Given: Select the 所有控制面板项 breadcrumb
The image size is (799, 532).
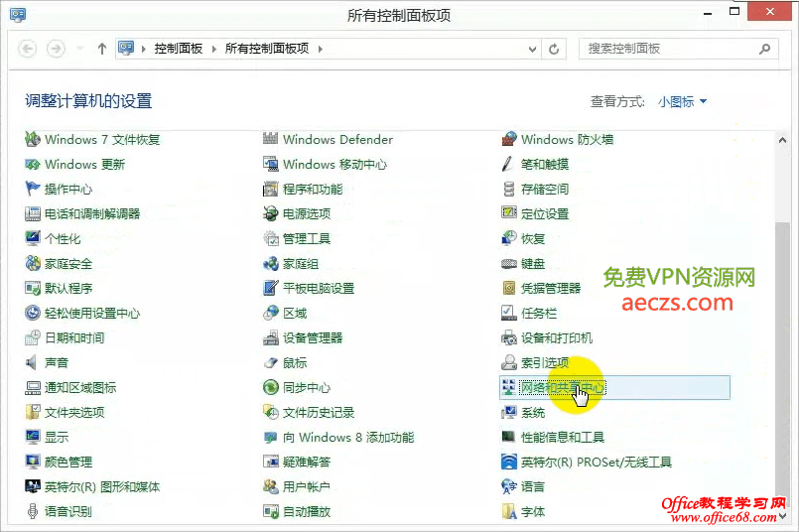Looking at the screenshot, I should [x=267, y=49].
